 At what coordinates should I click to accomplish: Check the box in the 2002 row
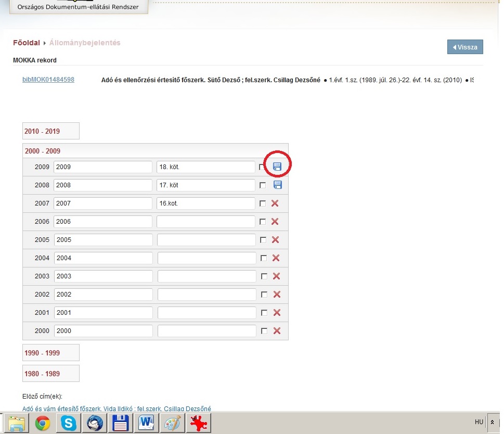(x=264, y=295)
